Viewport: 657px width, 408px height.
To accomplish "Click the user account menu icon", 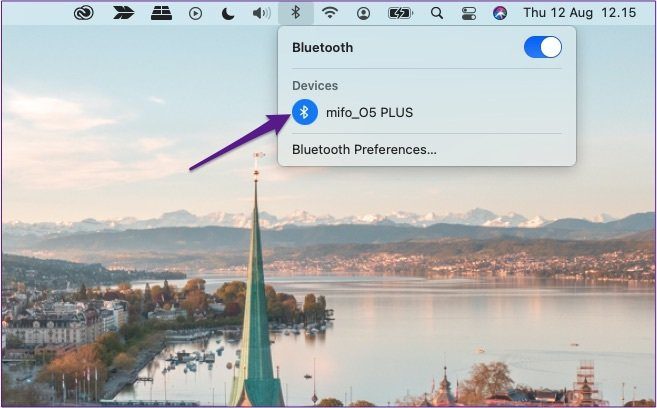I will pos(363,13).
